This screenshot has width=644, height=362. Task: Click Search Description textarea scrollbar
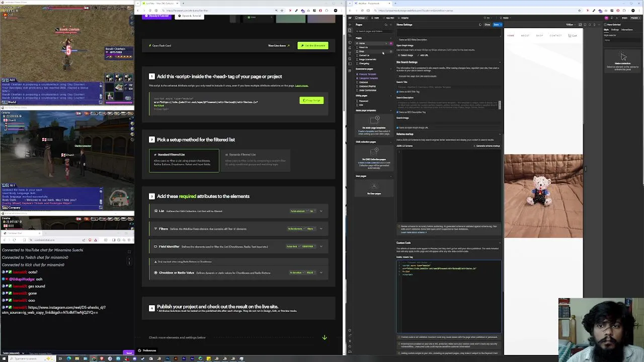[x=500, y=105]
